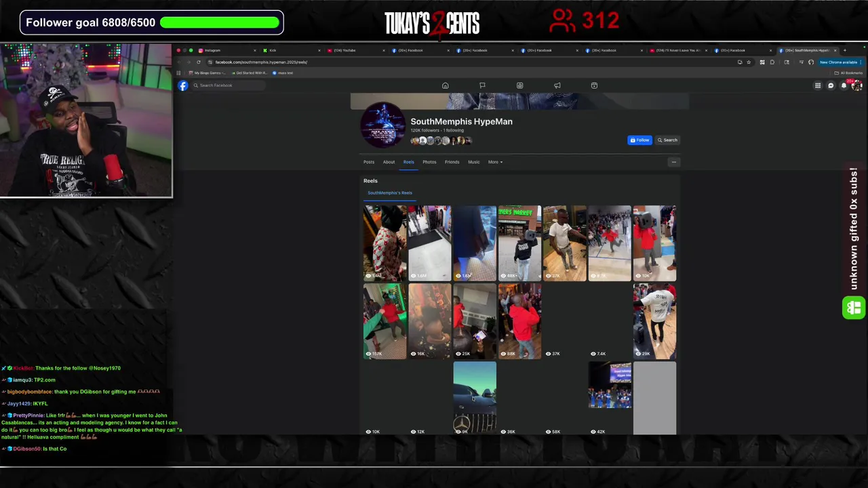Open SouthMemphis HypeMan profile picture

(x=382, y=125)
